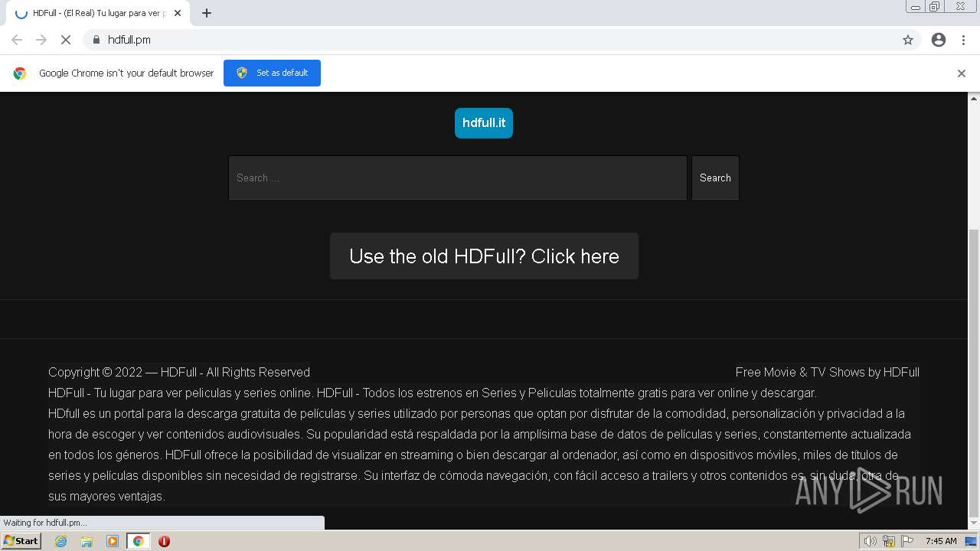Use the old HDFull link
This screenshot has width=980, height=551.
pyautogui.click(x=484, y=256)
